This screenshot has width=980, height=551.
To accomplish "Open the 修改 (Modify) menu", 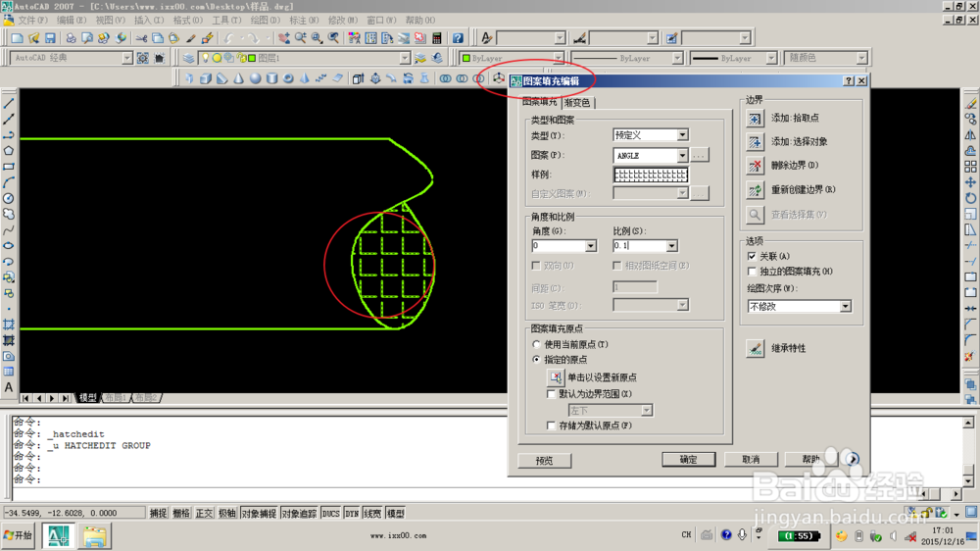I will 342,21.
